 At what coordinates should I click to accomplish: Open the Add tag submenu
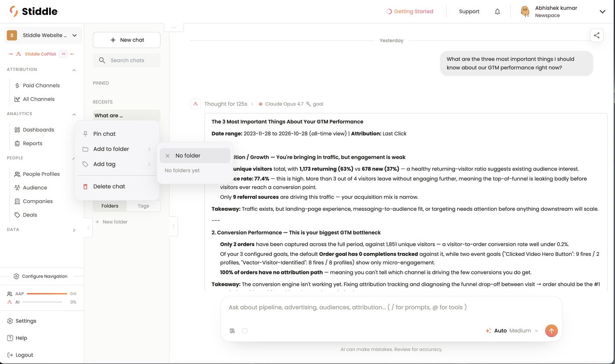[117, 164]
